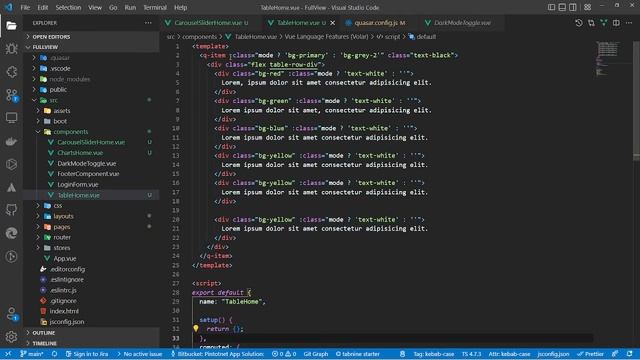Click the main branch in status bar
This screenshot has width=640, height=360.
pyautogui.click(x=32, y=354)
